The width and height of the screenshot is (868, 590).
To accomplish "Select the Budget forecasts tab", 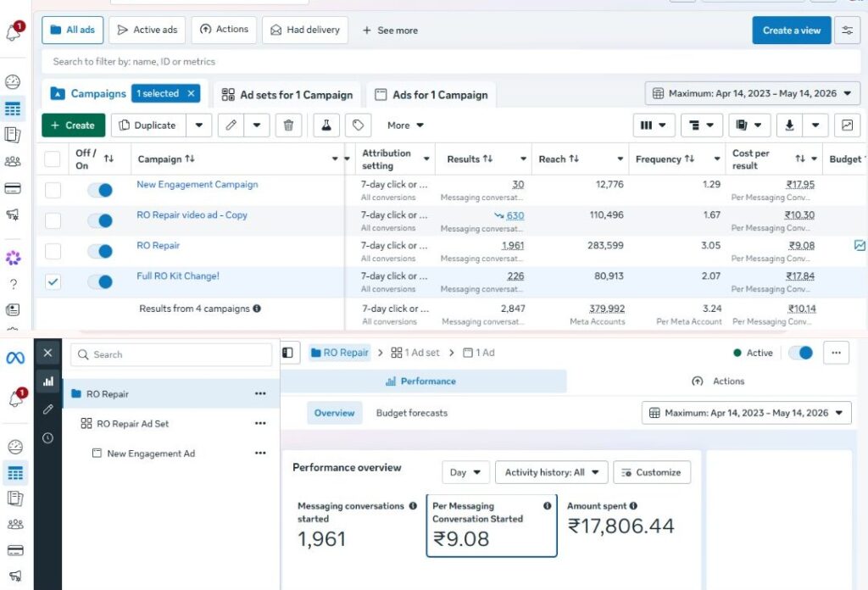I will pos(411,413).
